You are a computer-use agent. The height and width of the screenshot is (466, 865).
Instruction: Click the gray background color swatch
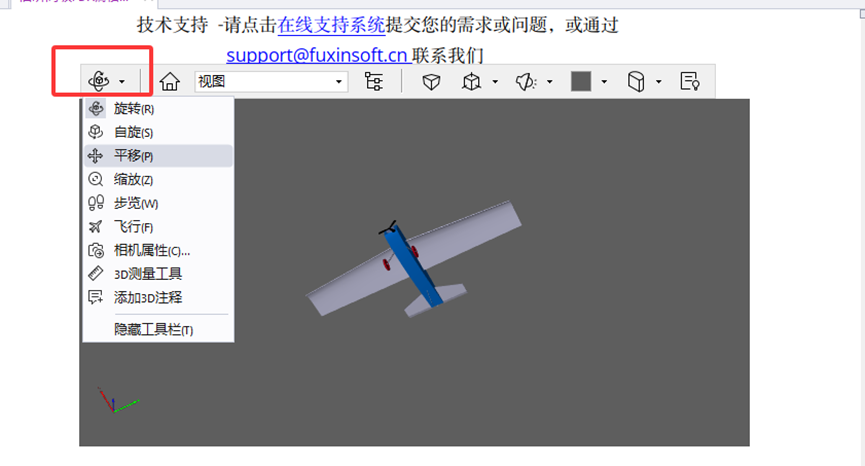581,81
